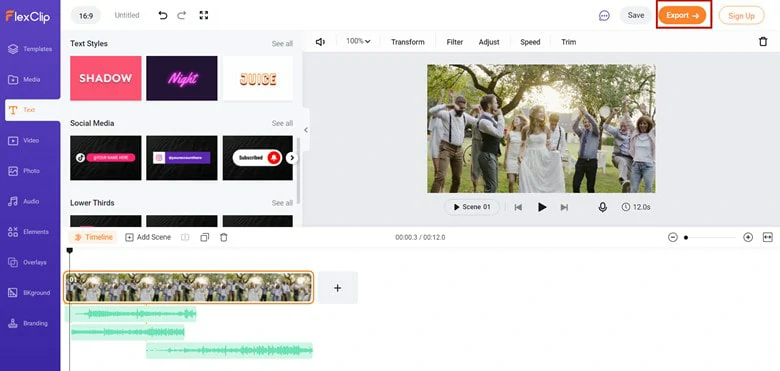Select the top audio waveform track
This screenshot has width=780, height=371.
131,314
